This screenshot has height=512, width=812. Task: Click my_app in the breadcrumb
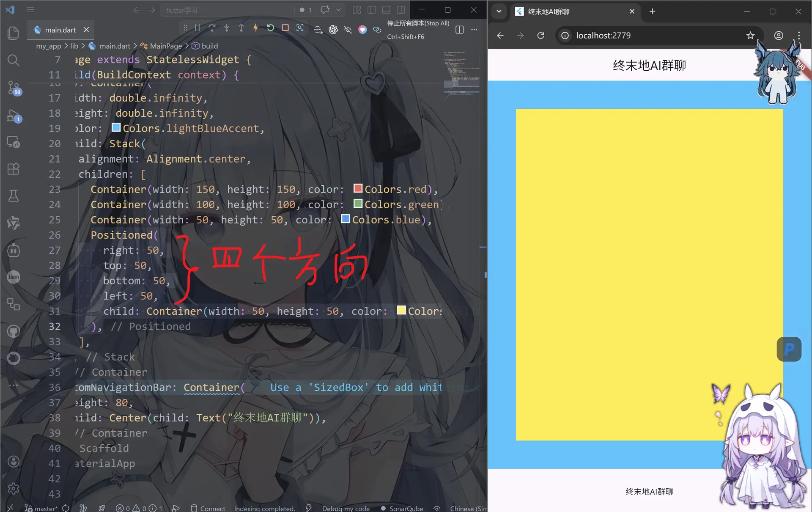[x=48, y=46]
